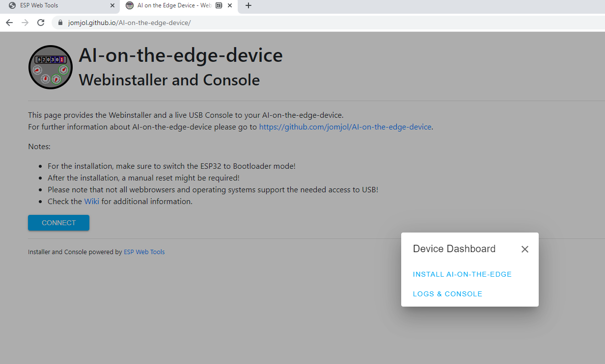Click the Bootloader mode note line
605x364 pixels.
click(171, 166)
